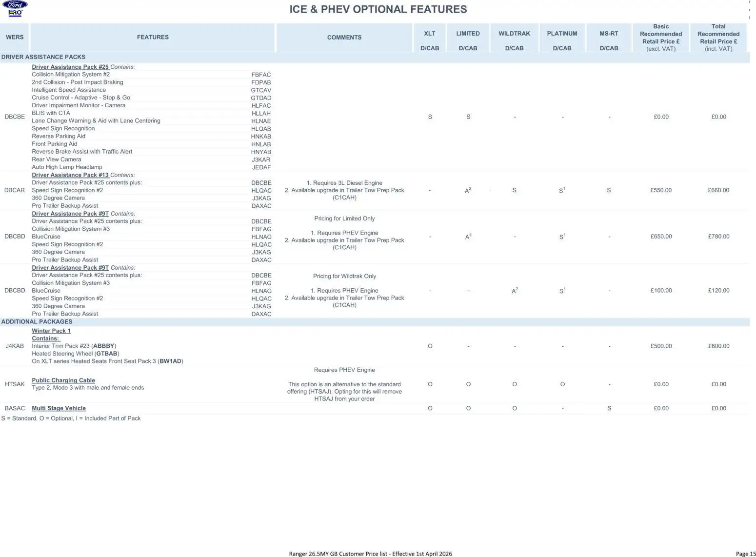Click the "BLIS with CTA" feature
The width and height of the screenshot is (756, 557).
[x=51, y=113]
